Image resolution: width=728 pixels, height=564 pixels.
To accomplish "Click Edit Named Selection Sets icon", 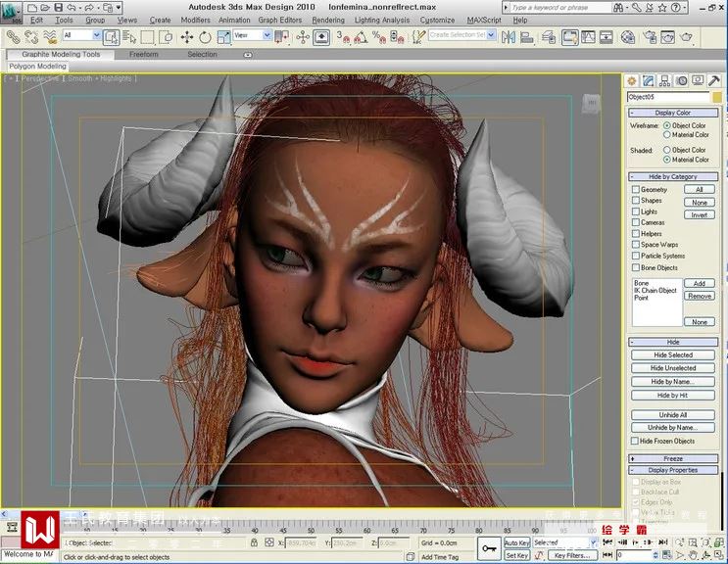I will click(418, 37).
